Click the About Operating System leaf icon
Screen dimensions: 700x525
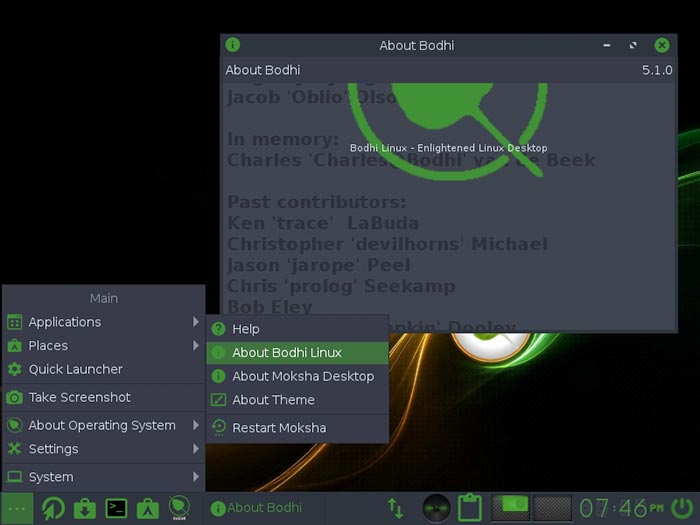[x=15, y=425]
